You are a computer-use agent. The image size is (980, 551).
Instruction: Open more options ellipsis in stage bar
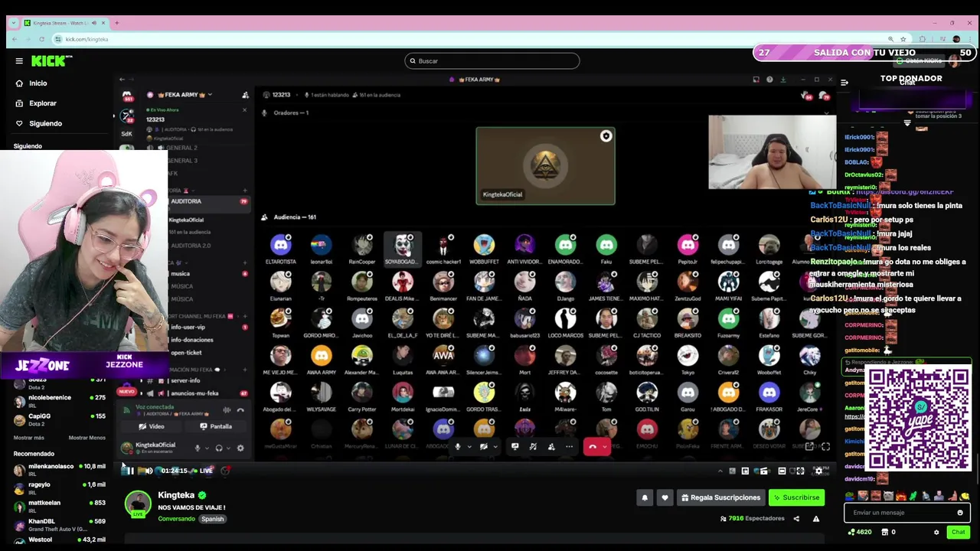[569, 446]
